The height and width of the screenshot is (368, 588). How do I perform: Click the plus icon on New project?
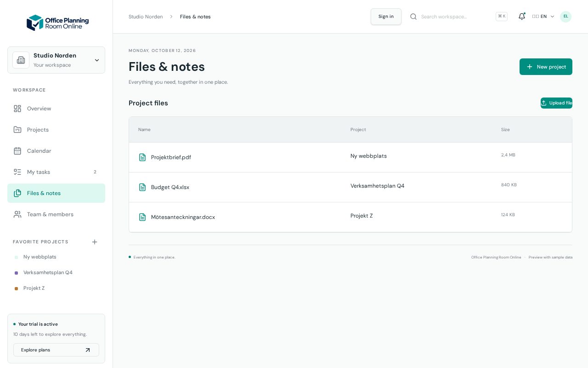(x=530, y=67)
